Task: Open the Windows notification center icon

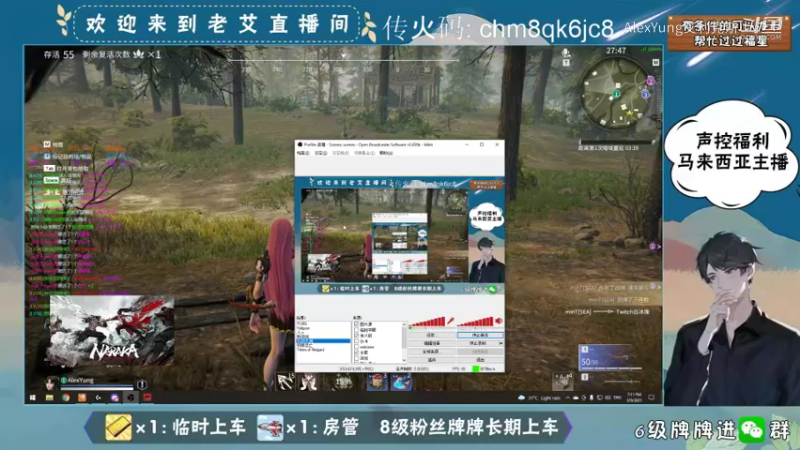Action: (x=651, y=397)
